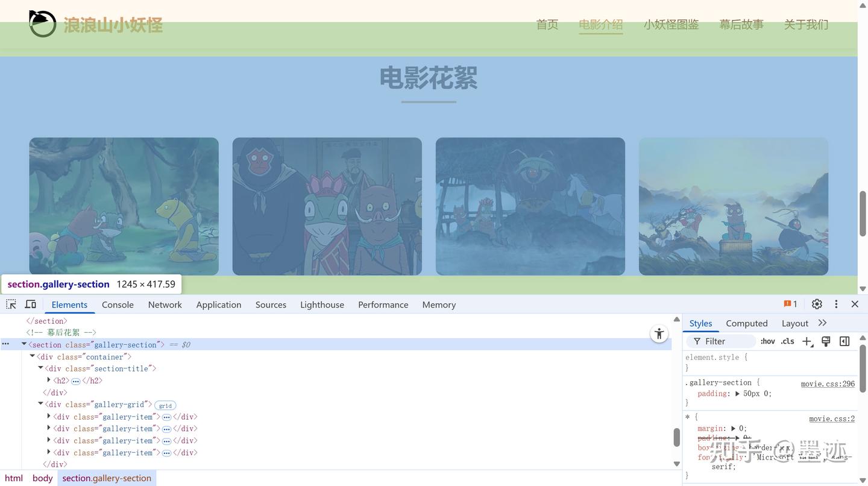Click the issues badge showing 1

(790, 304)
